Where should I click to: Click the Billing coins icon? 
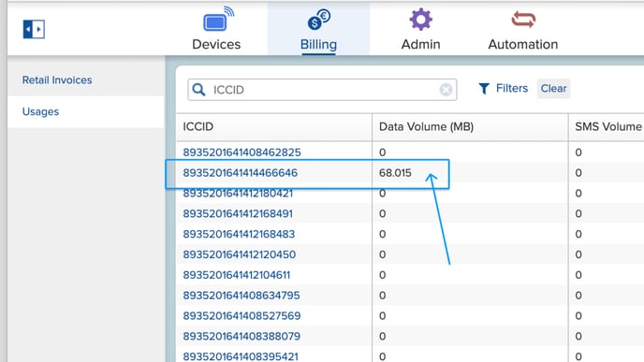pyautogui.click(x=319, y=20)
